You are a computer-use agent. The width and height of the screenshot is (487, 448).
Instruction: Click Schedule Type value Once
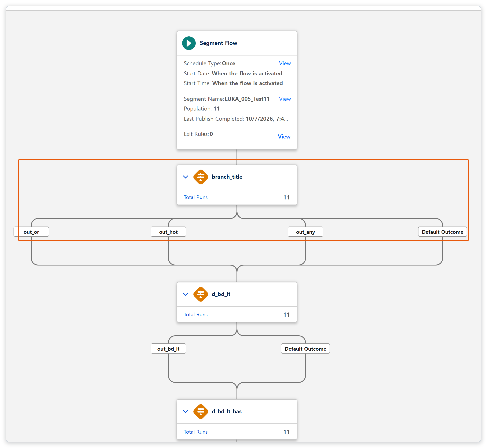pyautogui.click(x=228, y=63)
